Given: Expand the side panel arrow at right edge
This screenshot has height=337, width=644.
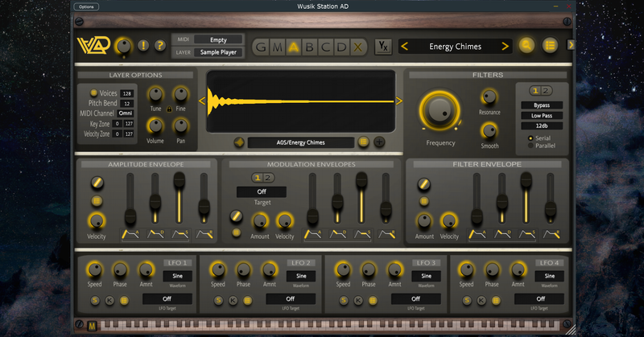Looking at the screenshot, I should click(x=571, y=44).
